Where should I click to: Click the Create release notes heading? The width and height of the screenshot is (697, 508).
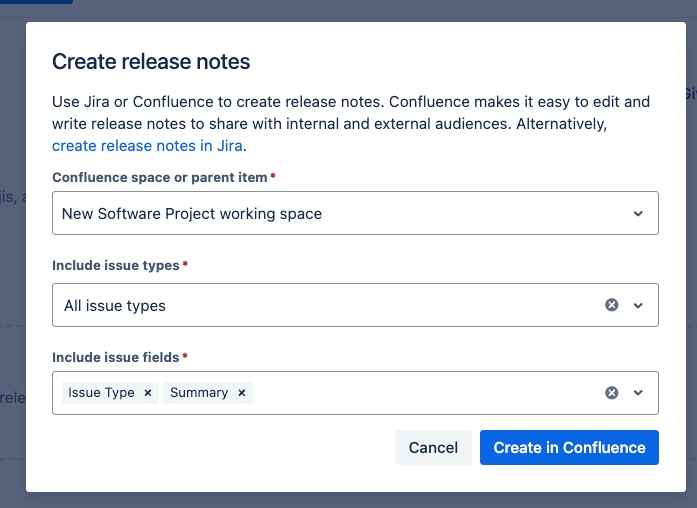pyautogui.click(x=151, y=61)
